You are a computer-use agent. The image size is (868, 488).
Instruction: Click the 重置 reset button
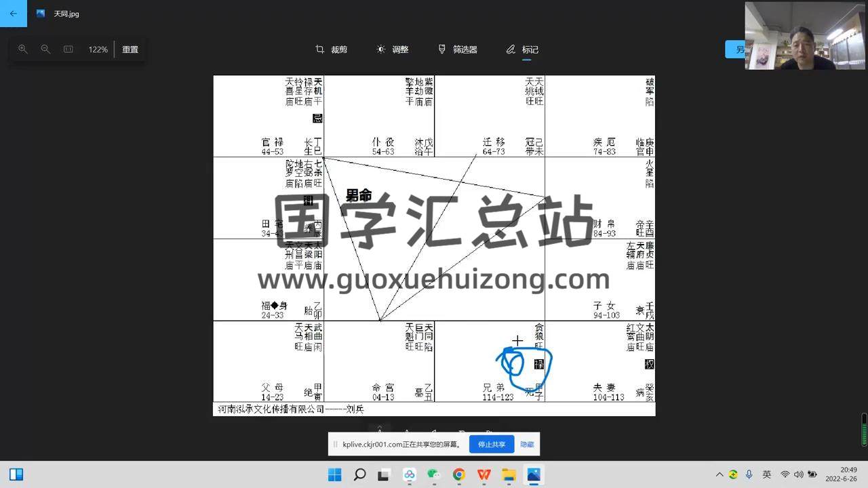130,49
